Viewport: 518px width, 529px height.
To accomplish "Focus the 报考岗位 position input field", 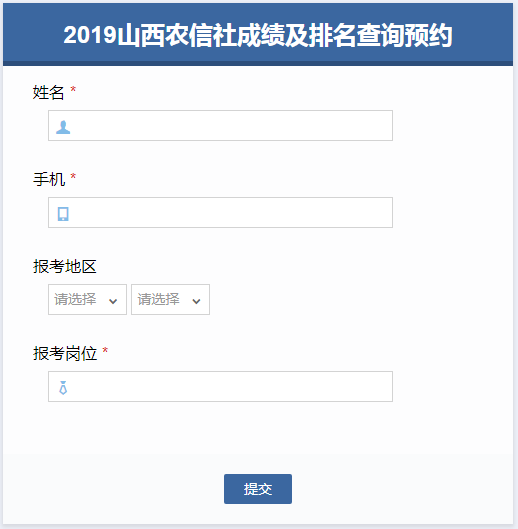I will (x=220, y=387).
